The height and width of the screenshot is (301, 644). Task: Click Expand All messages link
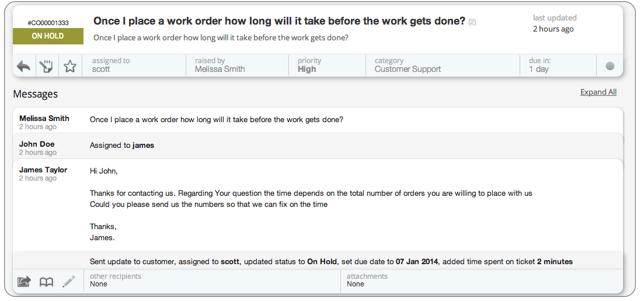[598, 92]
